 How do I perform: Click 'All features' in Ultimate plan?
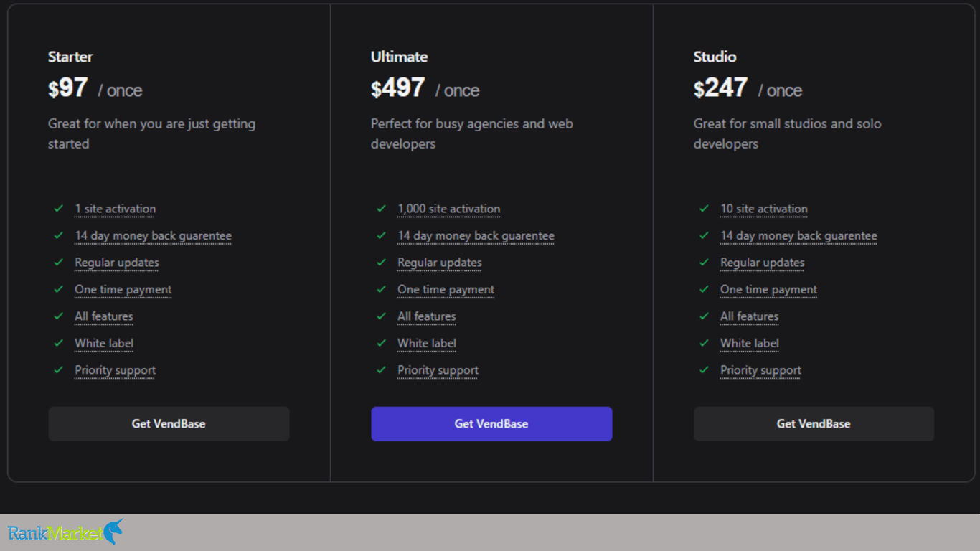tap(427, 316)
